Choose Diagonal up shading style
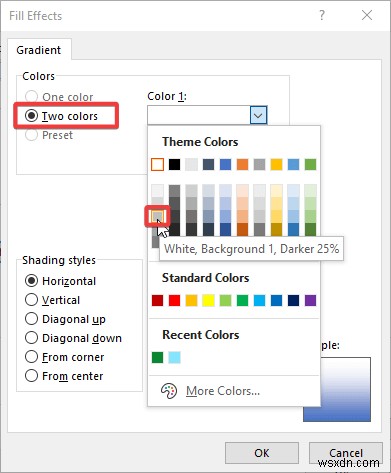Screen dimensions: 391x473 [31, 319]
